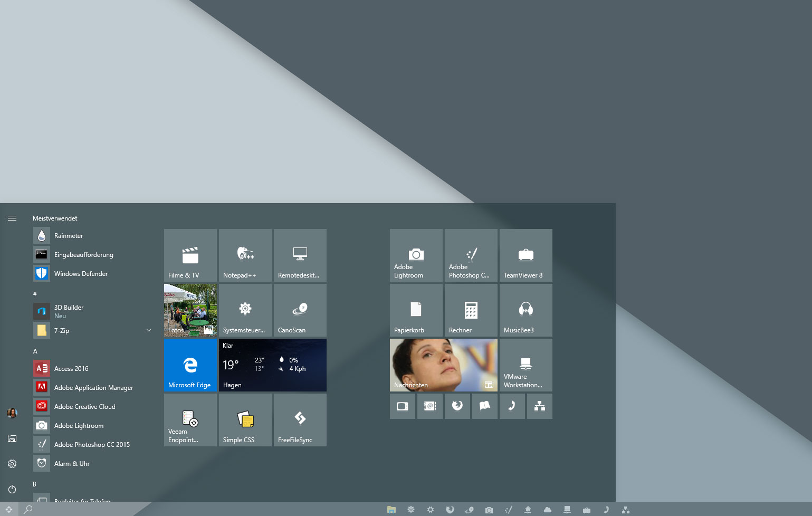Open Windows Defender from the list
812x516 pixels.
(93, 274)
